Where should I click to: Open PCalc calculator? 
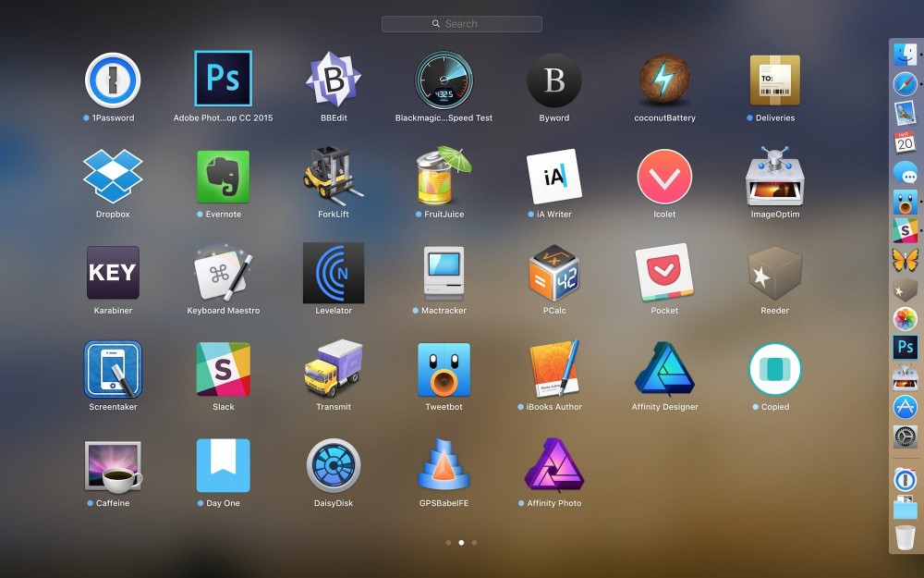pos(554,273)
